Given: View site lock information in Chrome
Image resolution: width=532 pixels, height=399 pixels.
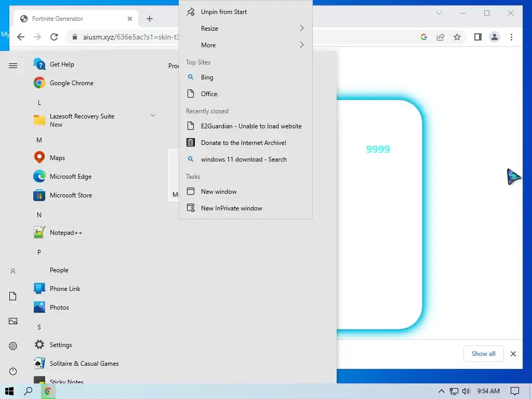Looking at the screenshot, I should [x=75, y=37].
